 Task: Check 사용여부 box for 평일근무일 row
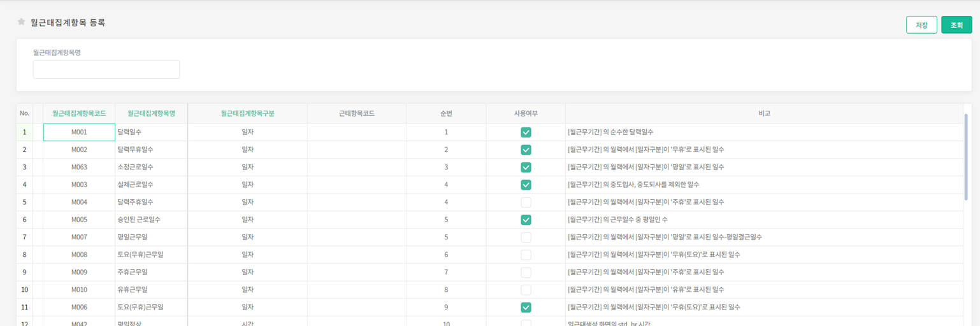point(526,237)
